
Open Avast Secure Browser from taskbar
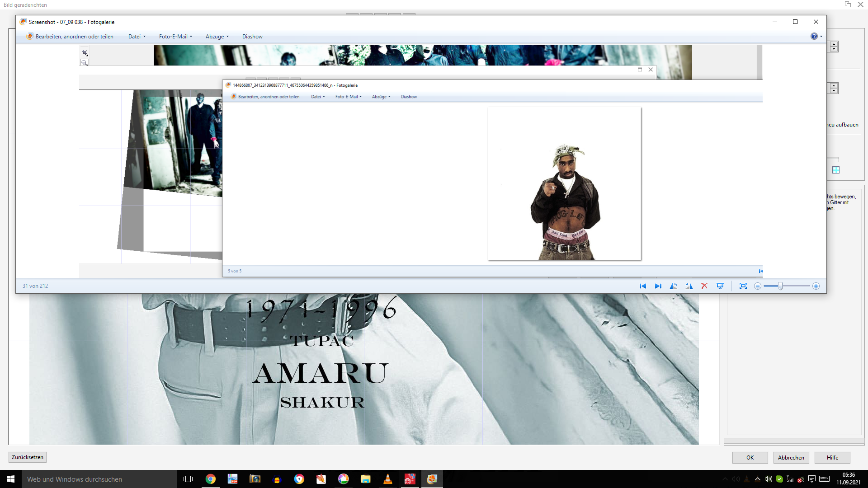pos(299,479)
